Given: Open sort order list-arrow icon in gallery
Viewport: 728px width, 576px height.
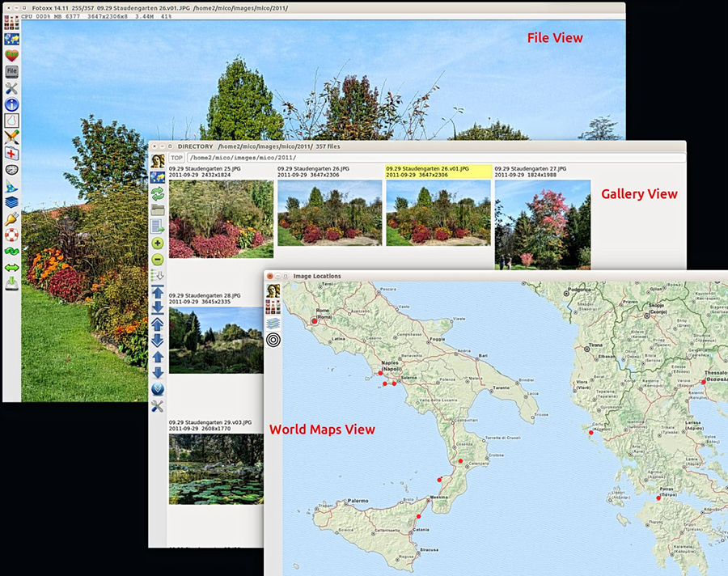Looking at the screenshot, I should pyautogui.click(x=158, y=275).
